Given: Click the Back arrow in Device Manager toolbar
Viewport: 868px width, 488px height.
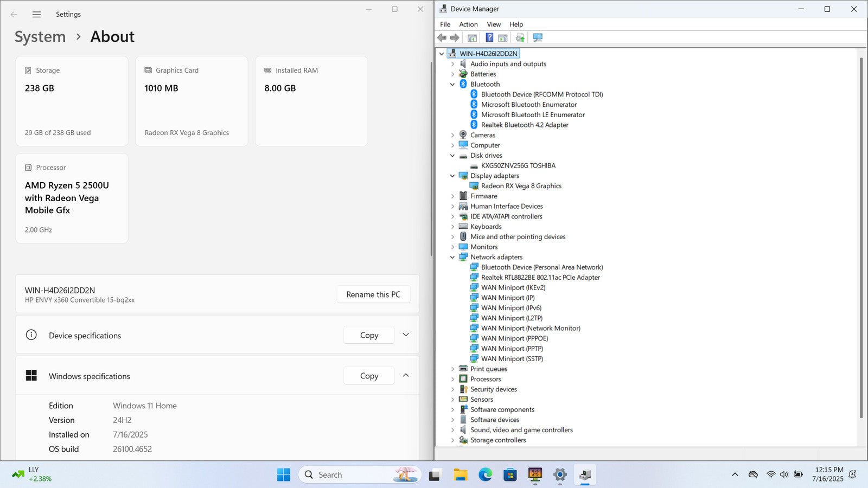Looking at the screenshot, I should [x=442, y=38].
